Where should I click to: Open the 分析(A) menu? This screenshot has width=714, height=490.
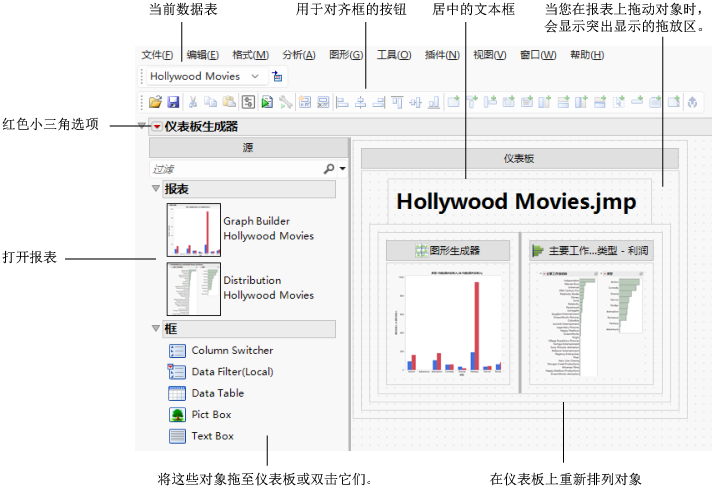pos(299,55)
